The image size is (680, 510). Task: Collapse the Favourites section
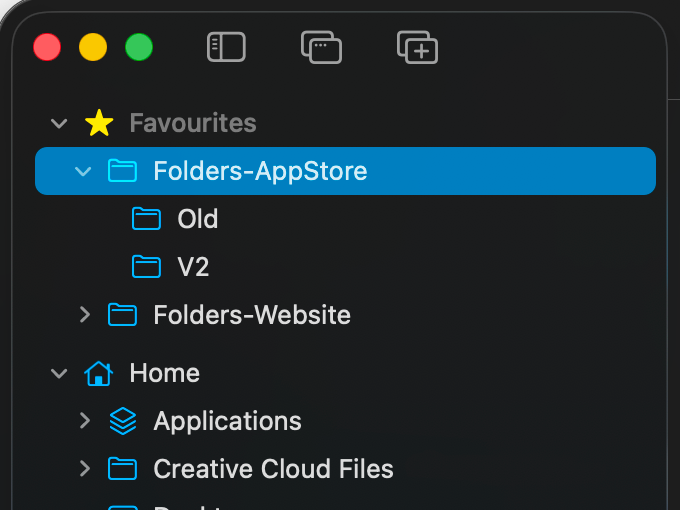pyautogui.click(x=59, y=123)
